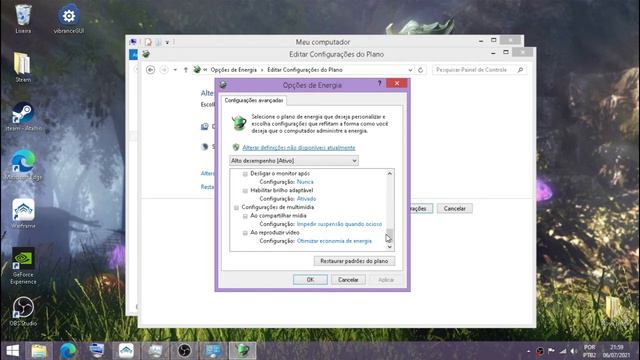
Task: Click Cancelar in Opções de Energia dialog
Action: click(x=348, y=280)
